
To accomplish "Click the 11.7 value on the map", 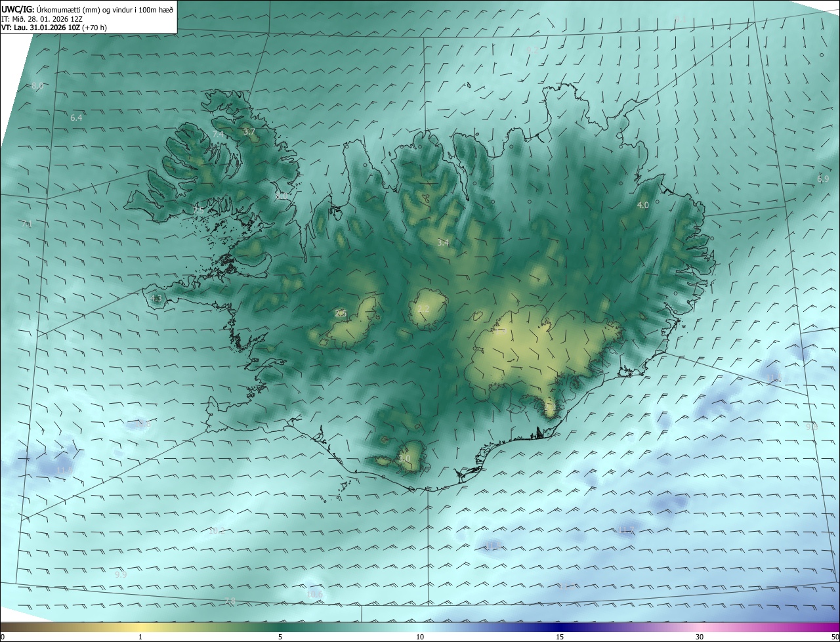I will click(x=627, y=530).
